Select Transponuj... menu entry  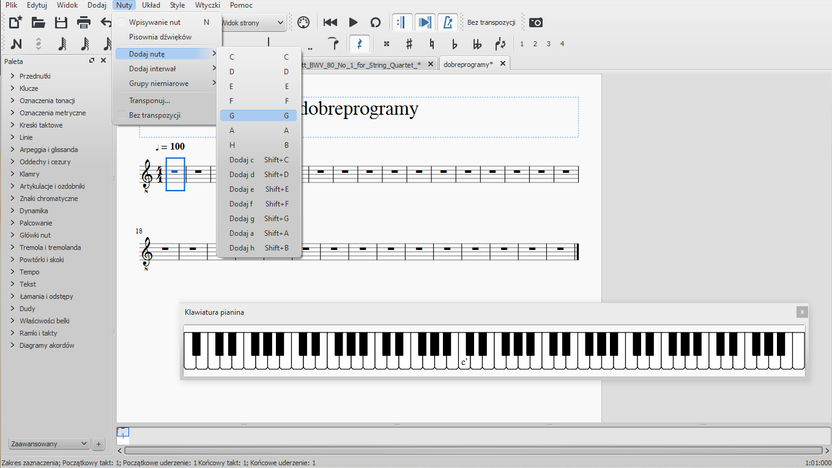(x=166, y=100)
